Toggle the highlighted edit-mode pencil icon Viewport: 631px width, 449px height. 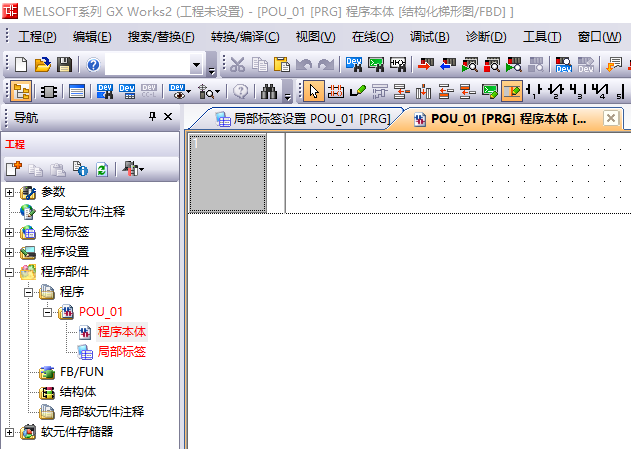pos(511,92)
